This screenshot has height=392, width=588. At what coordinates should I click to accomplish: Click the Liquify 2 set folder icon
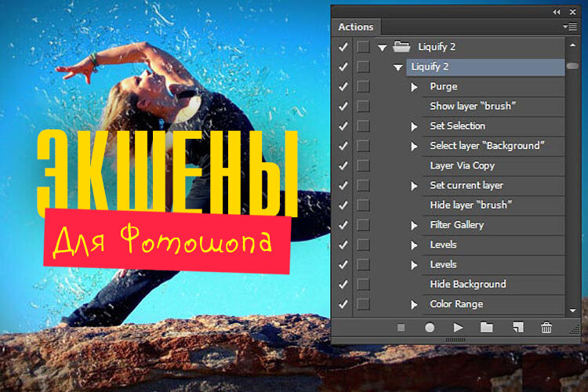401,47
